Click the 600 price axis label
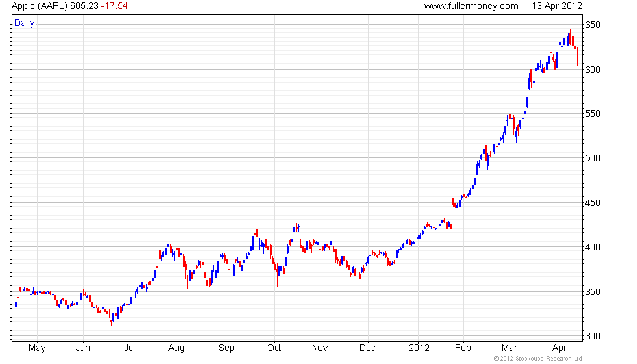Viewport: 637px width, 364px height. pyautogui.click(x=592, y=70)
